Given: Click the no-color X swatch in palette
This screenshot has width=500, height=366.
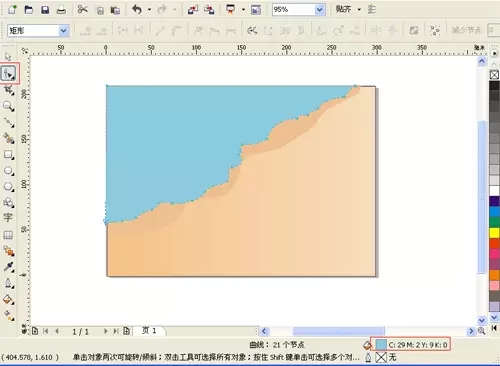Looking at the screenshot, I should tap(494, 75).
